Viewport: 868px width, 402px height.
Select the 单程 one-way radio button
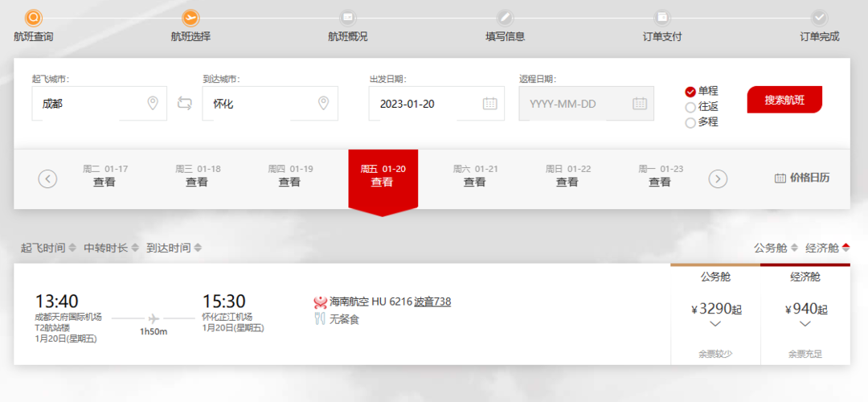pyautogui.click(x=690, y=92)
